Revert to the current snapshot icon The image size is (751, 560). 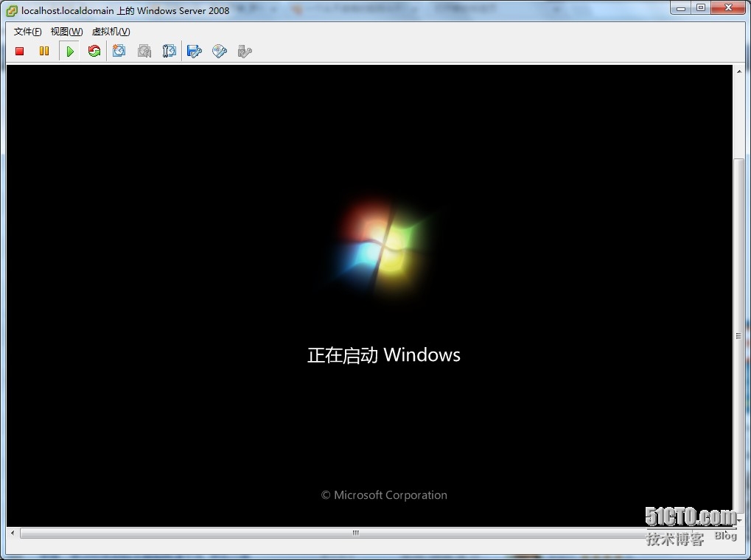click(144, 52)
